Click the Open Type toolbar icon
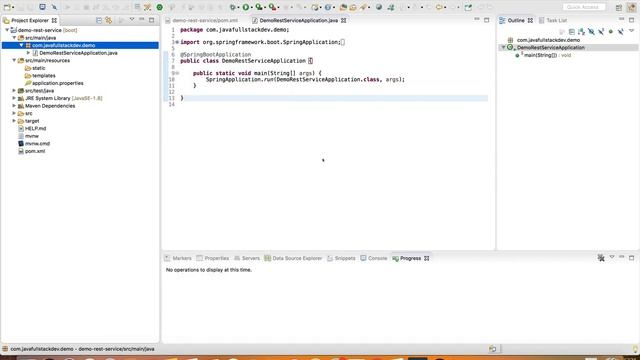The width and height of the screenshot is (640, 360). 343,7
